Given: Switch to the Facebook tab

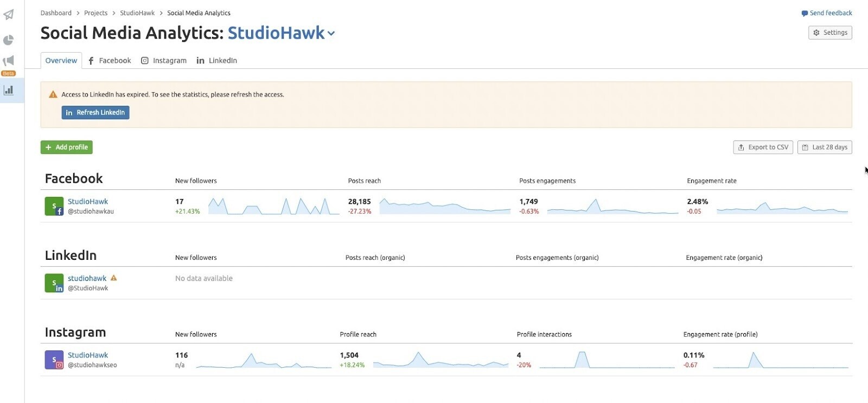Looking at the screenshot, I should tap(110, 61).
